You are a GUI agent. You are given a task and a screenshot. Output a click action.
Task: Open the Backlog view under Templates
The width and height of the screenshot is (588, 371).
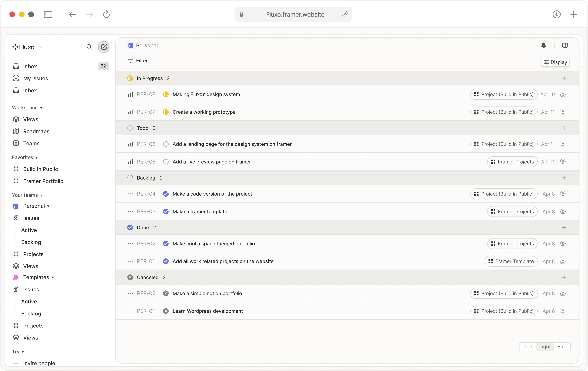tap(31, 313)
